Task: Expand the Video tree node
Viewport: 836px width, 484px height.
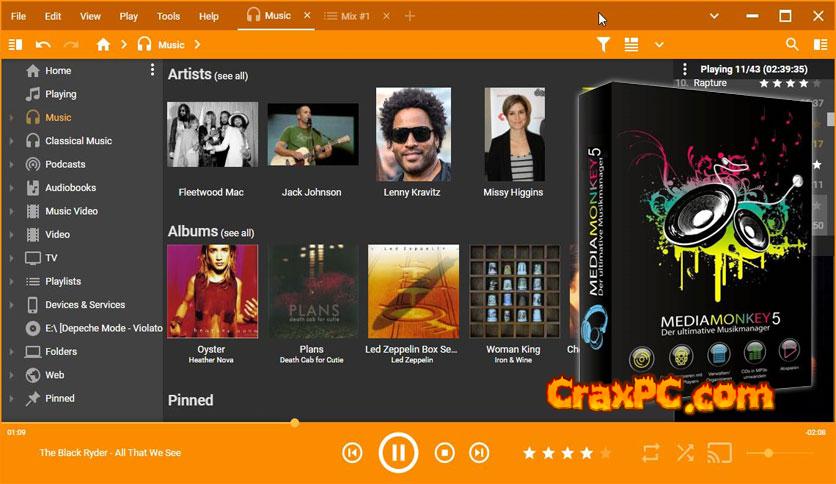Action: [x=11, y=235]
